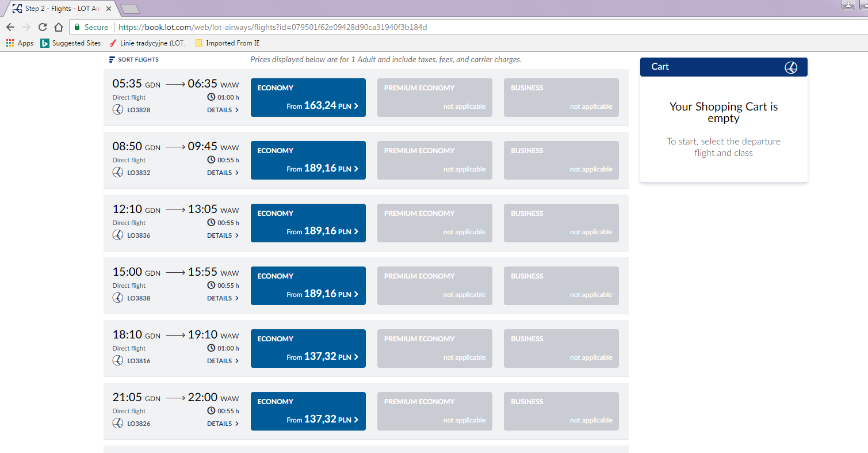Reload the page with the refresh icon

[43, 27]
